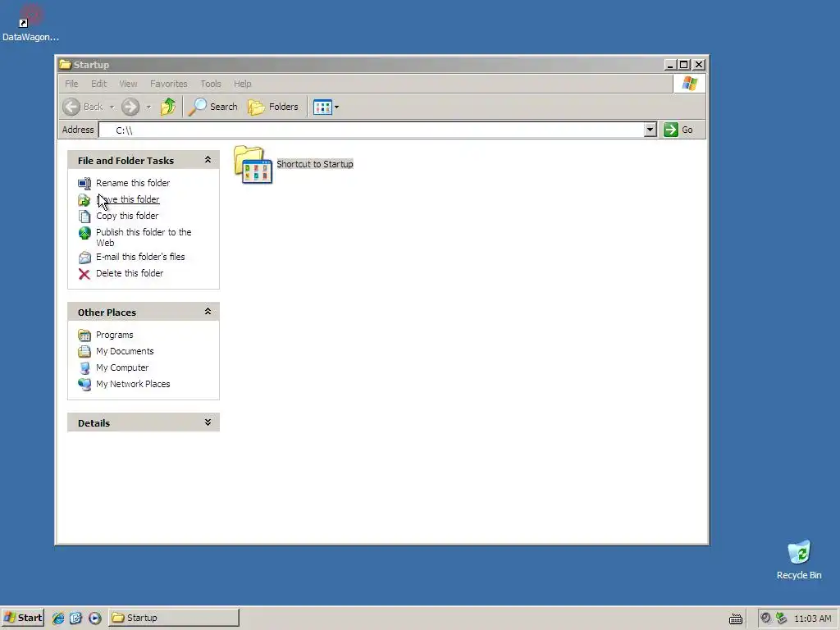Click the Views toolbar icon
Image resolution: width=840 pixels, height=630 pixels.
(x=322, y=107)
